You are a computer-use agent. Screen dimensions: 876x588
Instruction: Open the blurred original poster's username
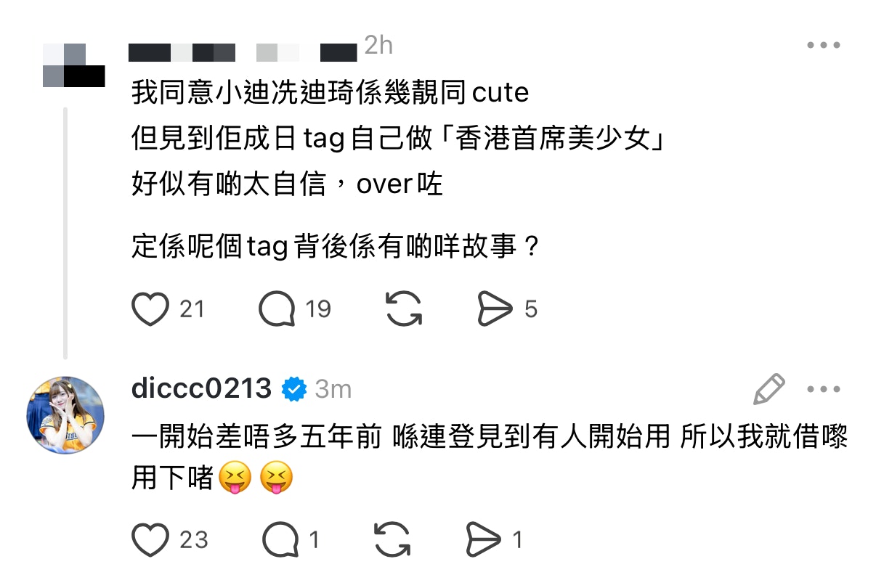[x=243, y=53]
